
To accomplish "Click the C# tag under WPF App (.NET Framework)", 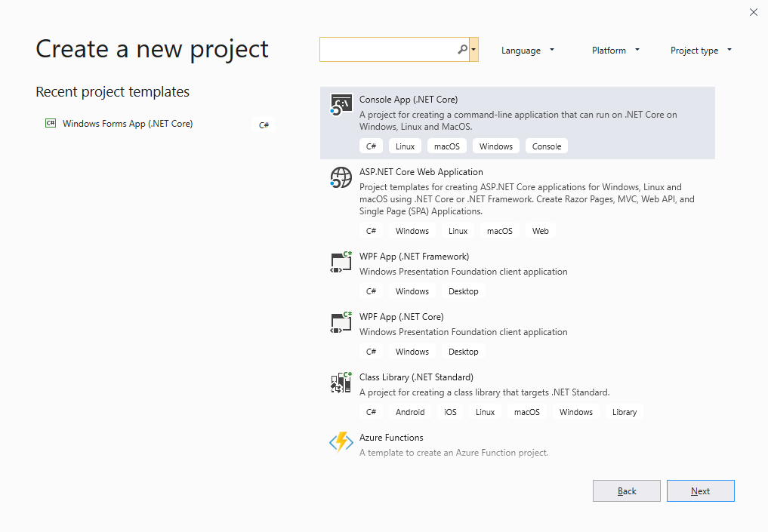I will tap(371, 291).
